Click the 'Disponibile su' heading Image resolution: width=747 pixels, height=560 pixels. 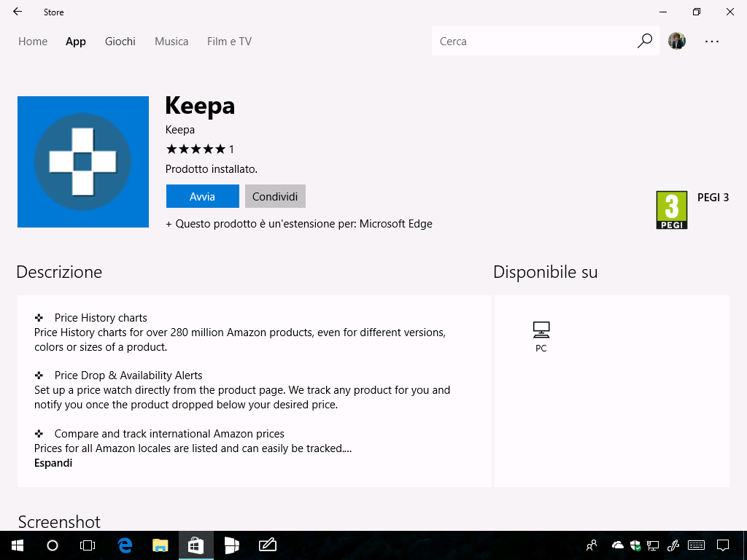coord(546,272)
